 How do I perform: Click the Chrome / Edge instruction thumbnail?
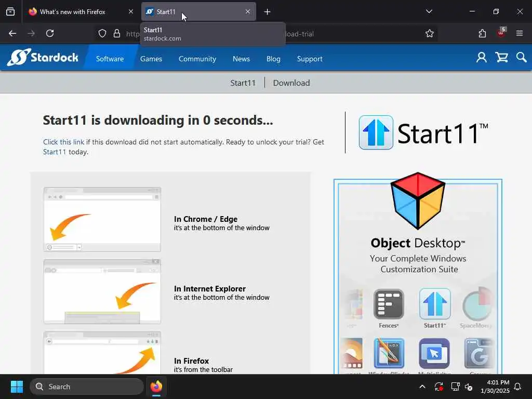tap(102, 219)
